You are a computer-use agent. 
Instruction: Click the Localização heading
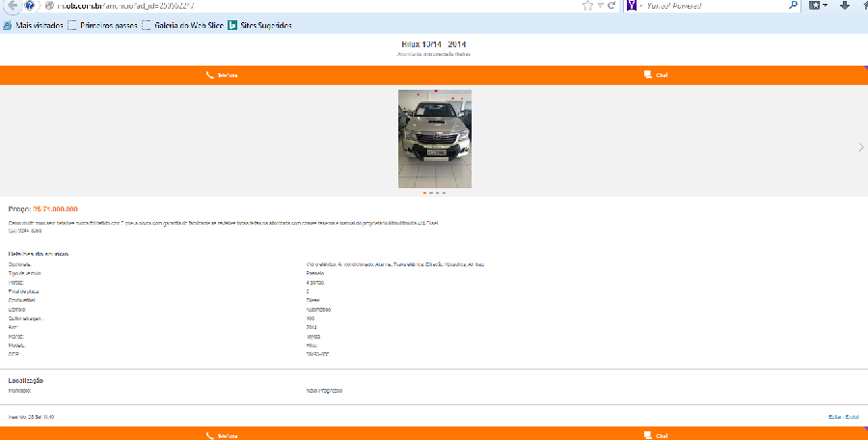tap(25, 381)
